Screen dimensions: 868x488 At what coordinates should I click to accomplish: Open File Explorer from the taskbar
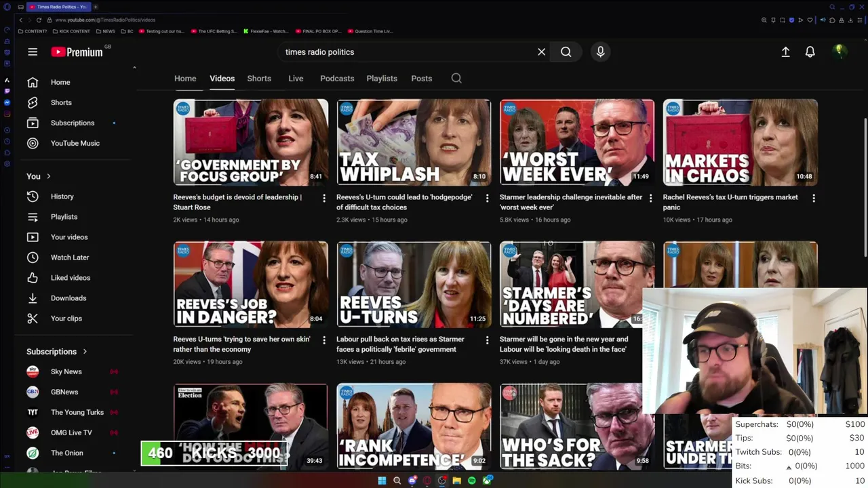click(457, 481)
